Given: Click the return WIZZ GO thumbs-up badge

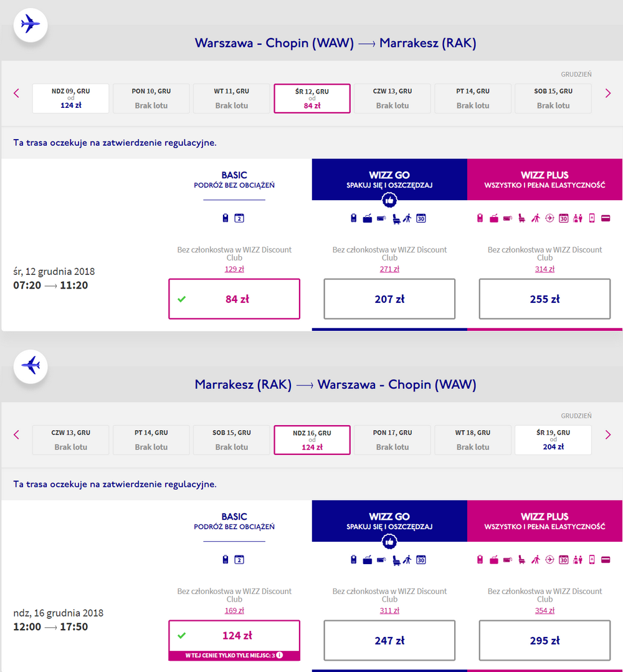Looking at the screenshot, I should (389, 542).
